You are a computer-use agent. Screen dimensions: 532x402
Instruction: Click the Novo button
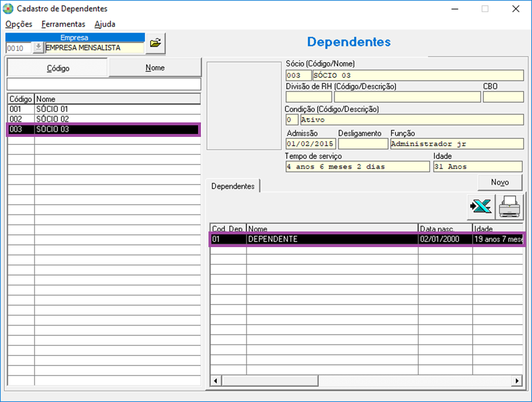point(499,182)
